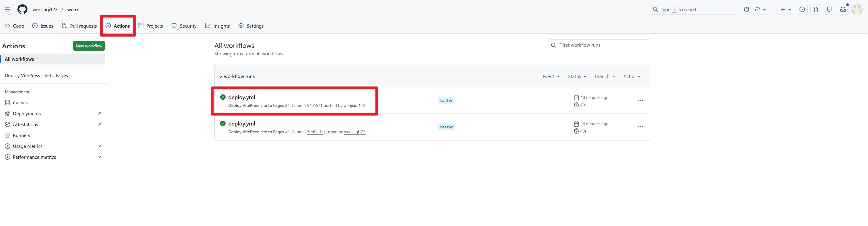
Task: Switch to the Settings tab
Action: 251,26
